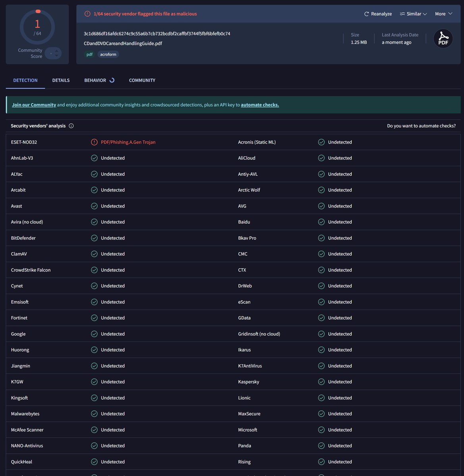Click ESET-NOD32 red alert detection icon
464x476 pixels.
(94, 142)
